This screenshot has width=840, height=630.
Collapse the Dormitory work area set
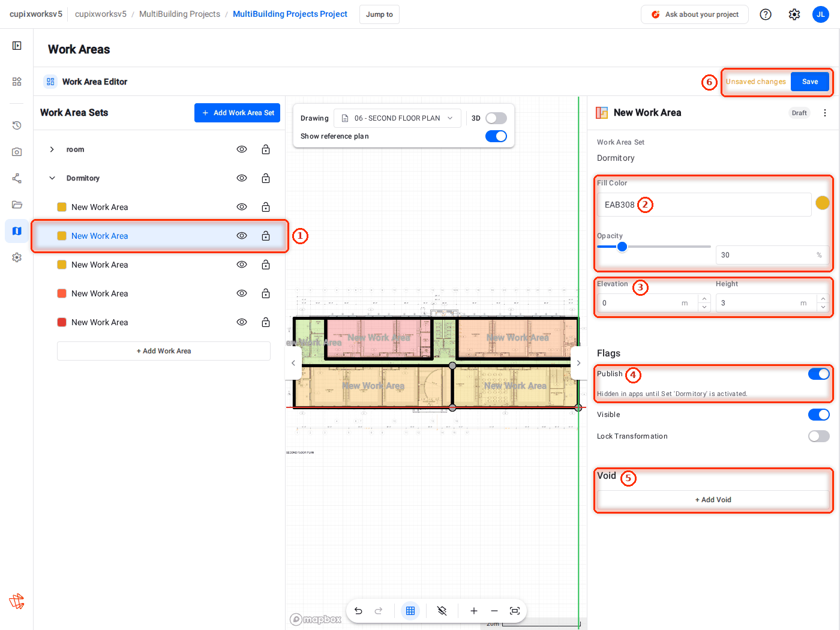point(52,178)
